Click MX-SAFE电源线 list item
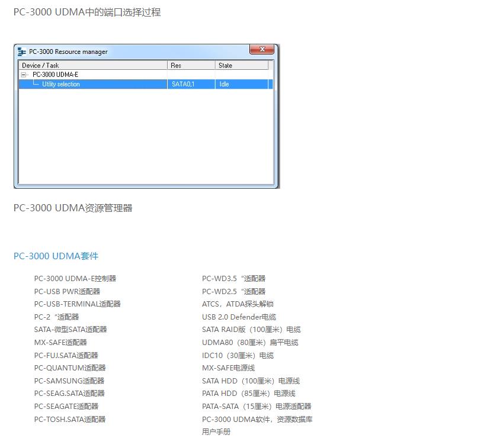Viewport: 484px width, 448px height. 229,368
